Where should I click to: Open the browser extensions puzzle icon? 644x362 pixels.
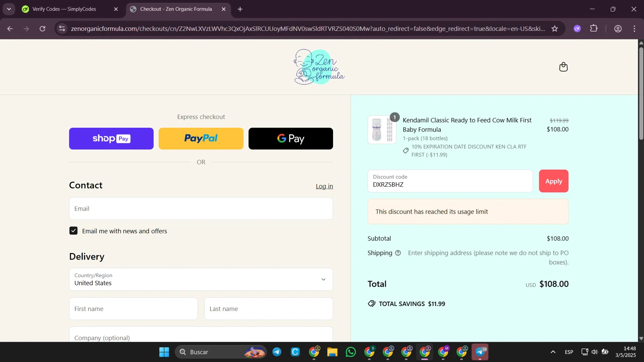pos(594,29)
